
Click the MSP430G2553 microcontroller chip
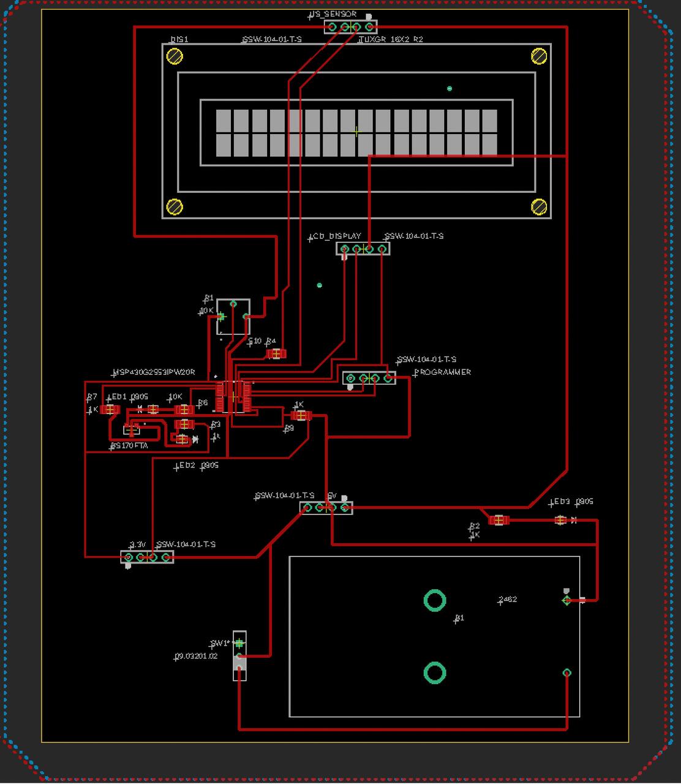(x=233, y=397)
